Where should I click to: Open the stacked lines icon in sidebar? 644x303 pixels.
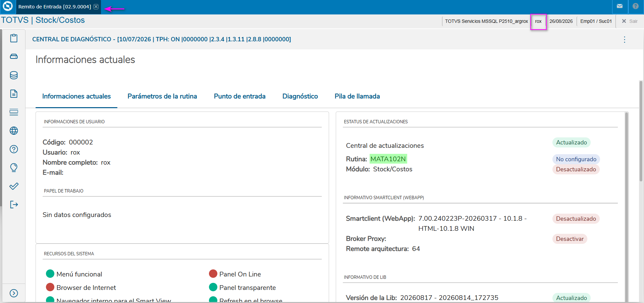tap(14, 112)
